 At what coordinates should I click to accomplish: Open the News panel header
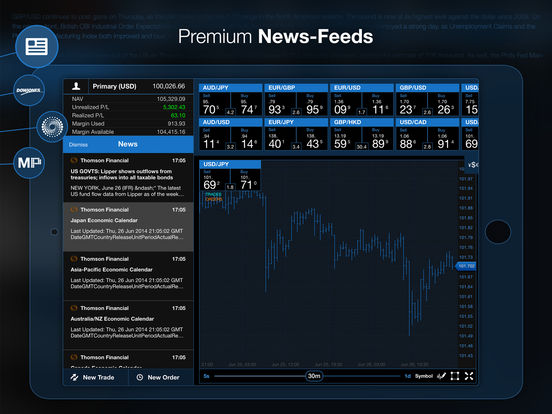[x=128, y=144]
